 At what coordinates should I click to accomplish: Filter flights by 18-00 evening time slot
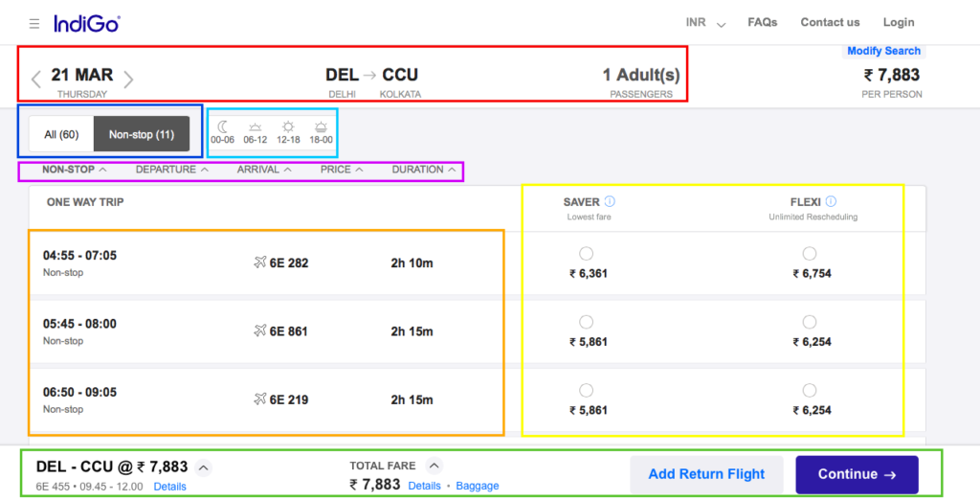[321, 132]
